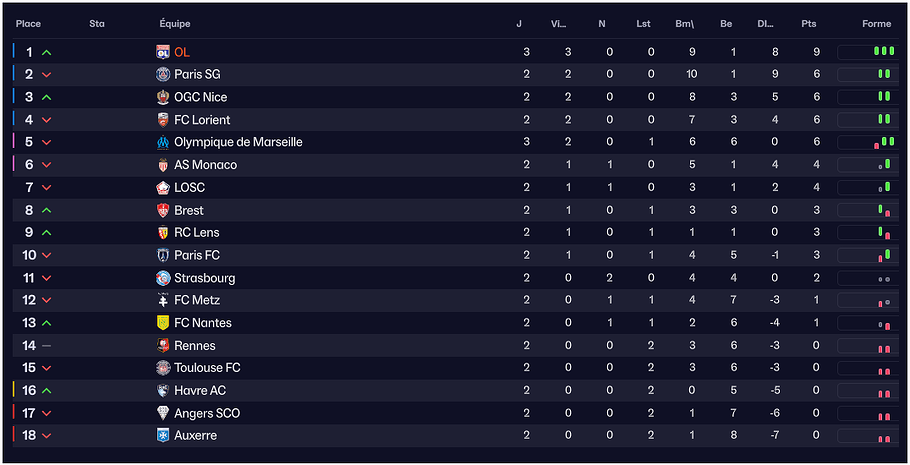Viewport: 910px width, 465px height.
Task: Click the FC Lorient club crest
Action: click(x=163, y=120)
